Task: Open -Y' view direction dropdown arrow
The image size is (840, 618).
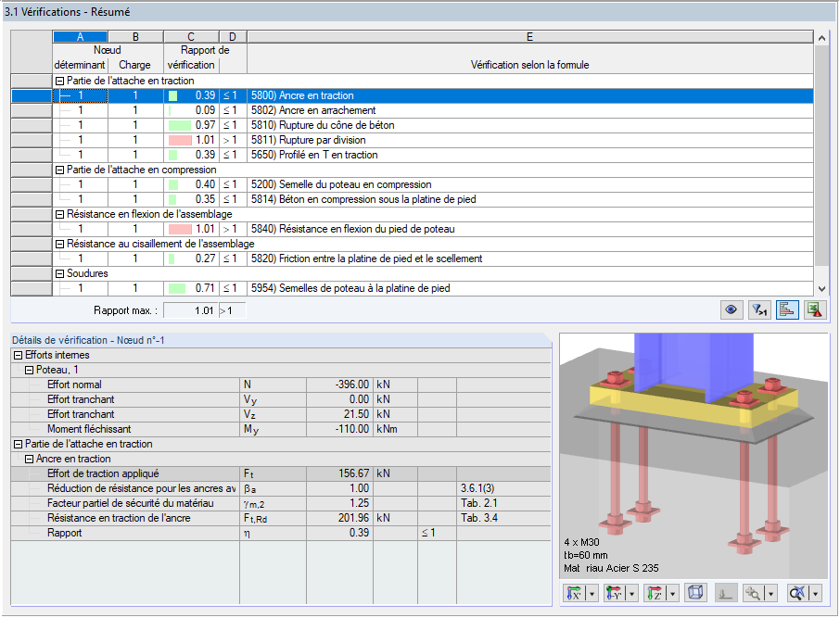Action: tap(631, 593)
